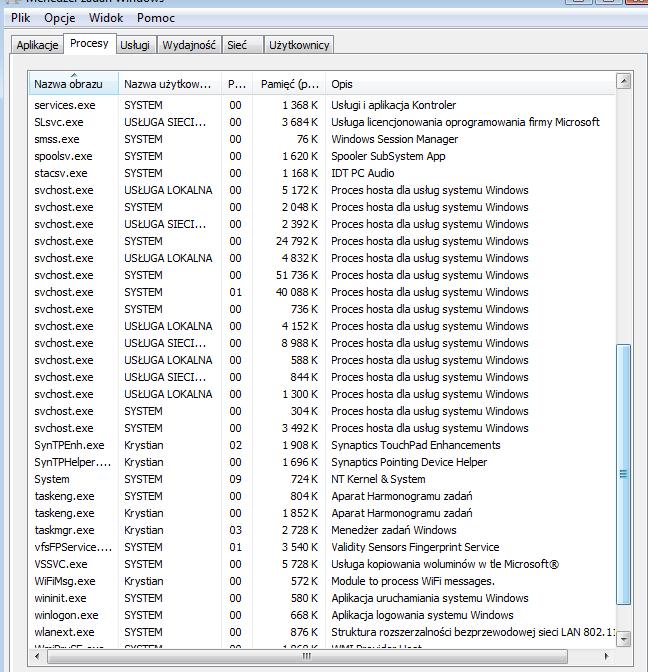The image size is (648, 672).
Task: Open the Opcje menu
Action: tap(60, 18)
